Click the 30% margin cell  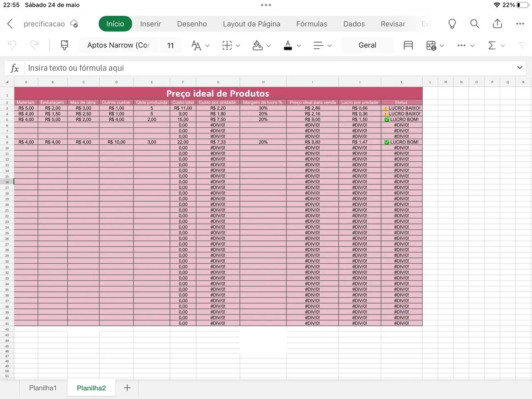click(263, 108)
